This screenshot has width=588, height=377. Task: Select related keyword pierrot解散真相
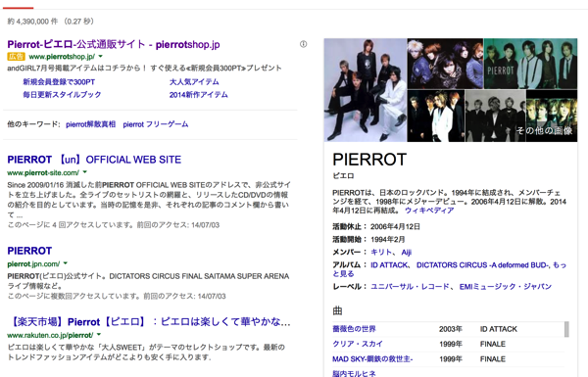click(90, 124)
